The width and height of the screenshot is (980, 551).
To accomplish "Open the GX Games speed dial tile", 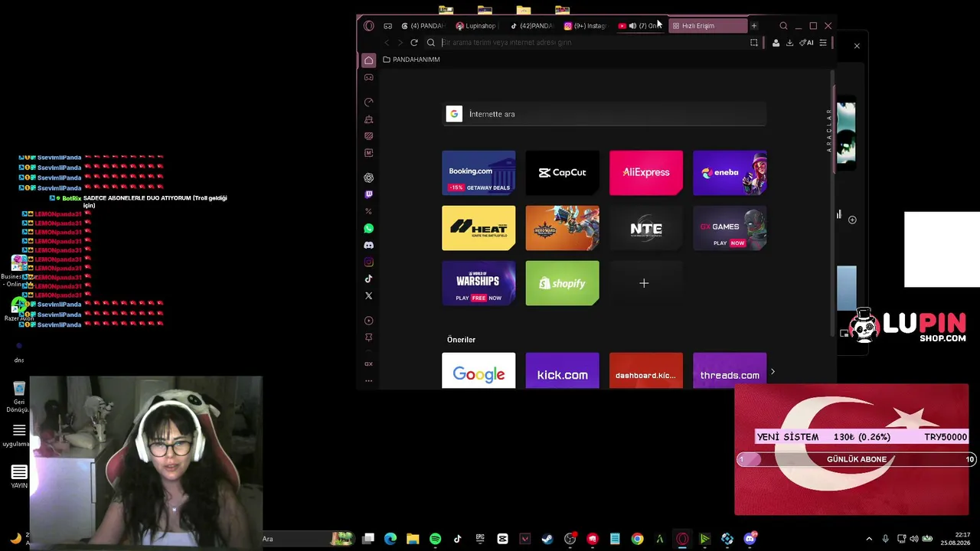I will pos(730,228).
